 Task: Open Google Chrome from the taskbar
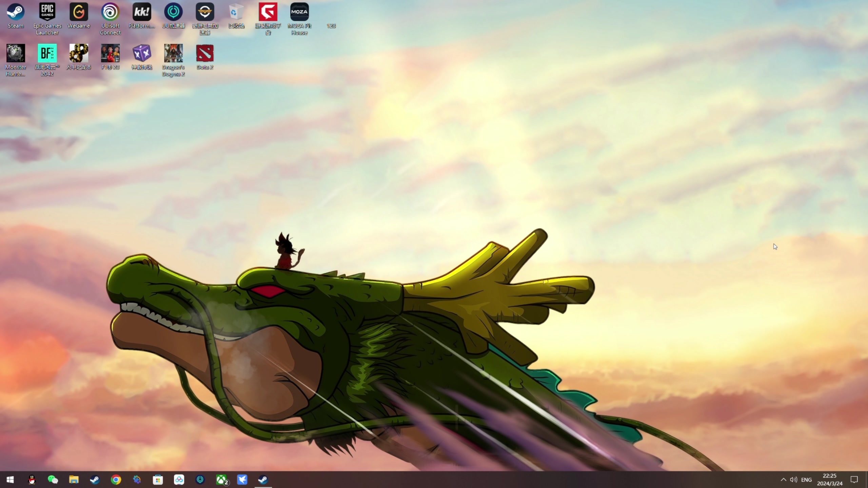tap(116, 480)
